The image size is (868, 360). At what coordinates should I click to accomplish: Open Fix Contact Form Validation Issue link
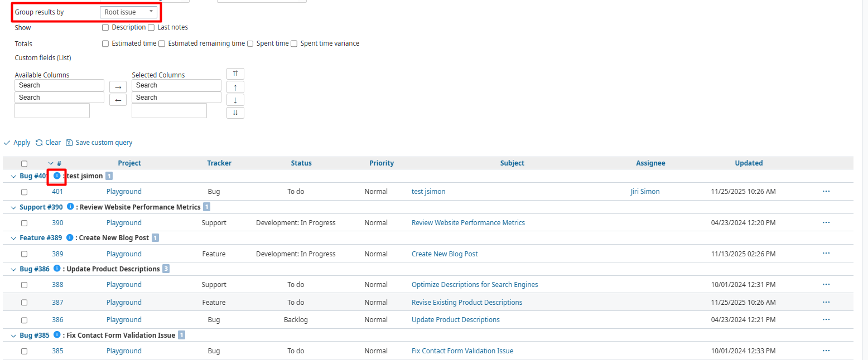click(462, 351)
